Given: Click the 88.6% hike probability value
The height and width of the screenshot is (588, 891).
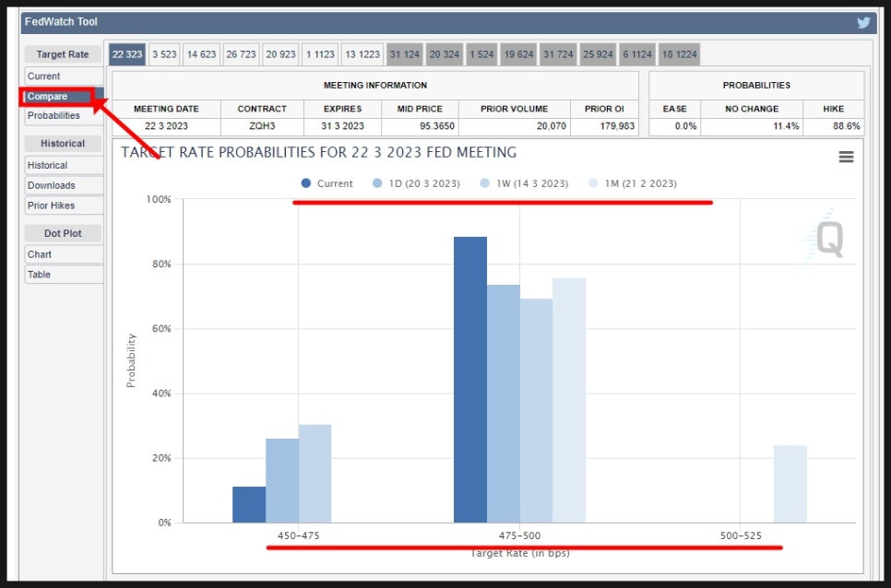Looking at the screenshot, I should click(x=847, y=126).
